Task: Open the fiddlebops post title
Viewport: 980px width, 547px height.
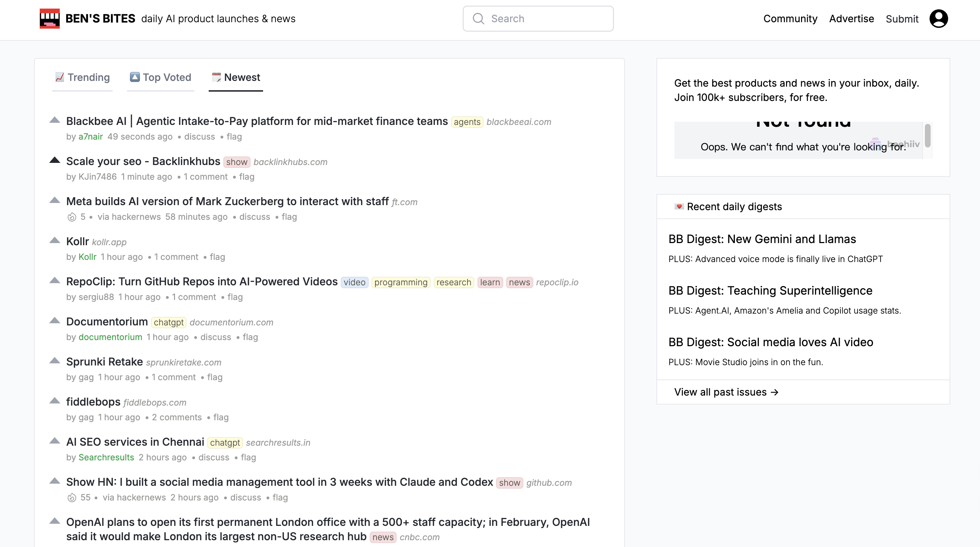Action: tap(93, 402)
